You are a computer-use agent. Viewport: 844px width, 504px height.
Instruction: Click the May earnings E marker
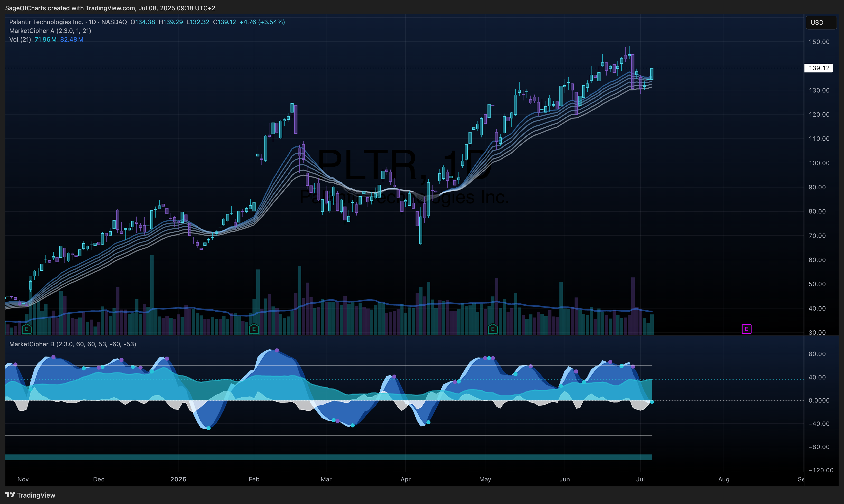[x=493, y=329]
